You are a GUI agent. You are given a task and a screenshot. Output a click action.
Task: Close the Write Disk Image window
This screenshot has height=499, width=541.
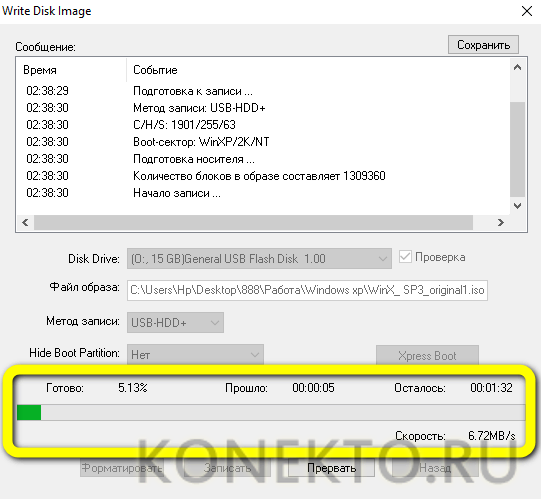pyautogui.click(x=527, y=11)
